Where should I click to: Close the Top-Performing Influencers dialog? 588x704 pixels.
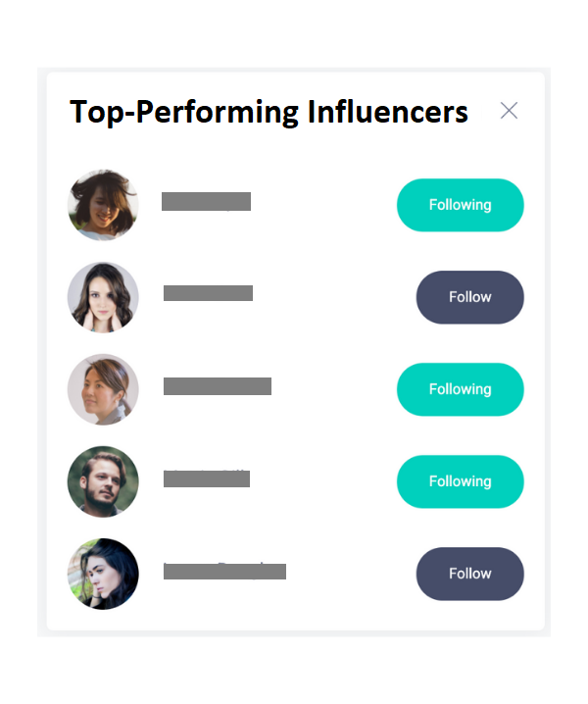(509, 111)
